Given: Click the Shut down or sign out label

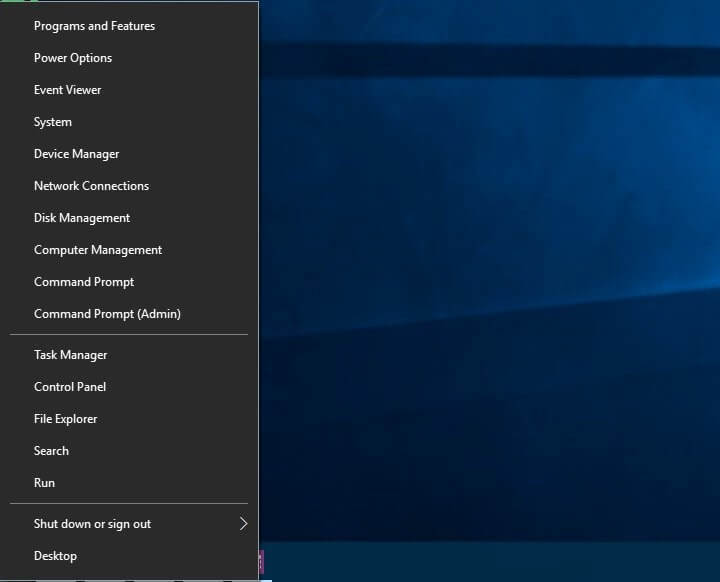Looking at the screenshot, I should coord(92,524).
